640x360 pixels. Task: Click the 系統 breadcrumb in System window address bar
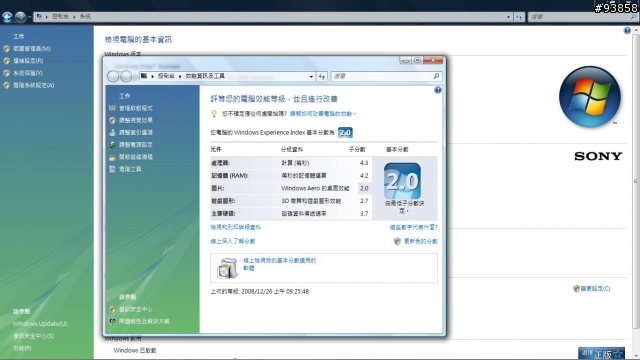click(x=85, y=17)
